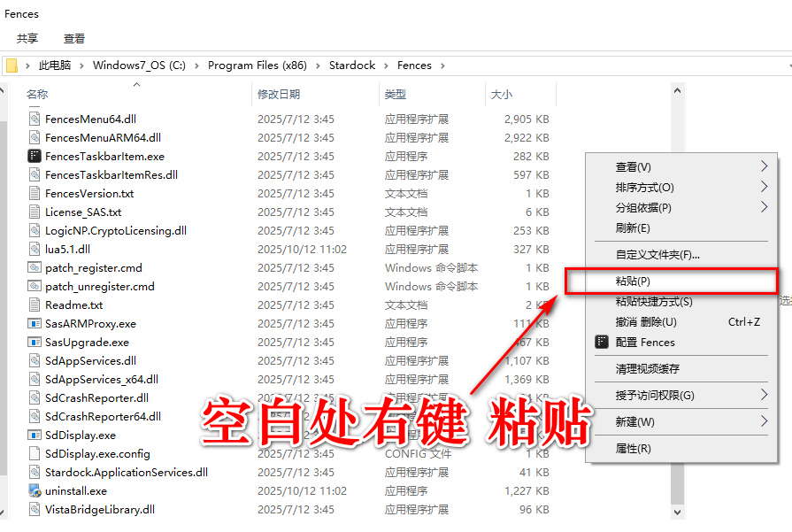Open breadcrumb chevron after Stardock
This screenshot has width=792, height=532.
click(386, 66)
